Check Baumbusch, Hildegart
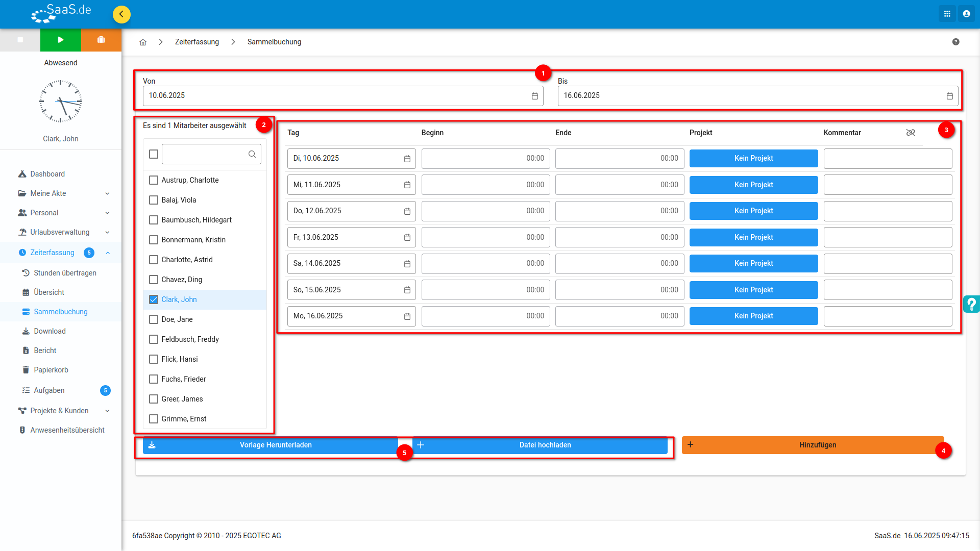The height and width of the screenshot is (551, 980). coord(153,220)
